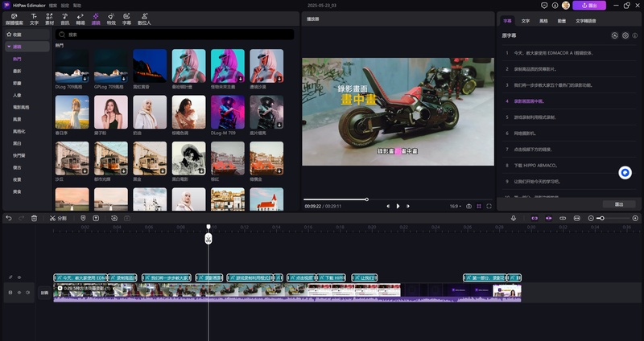Enter fullscreen preview in the player

(x=489, y=206)
